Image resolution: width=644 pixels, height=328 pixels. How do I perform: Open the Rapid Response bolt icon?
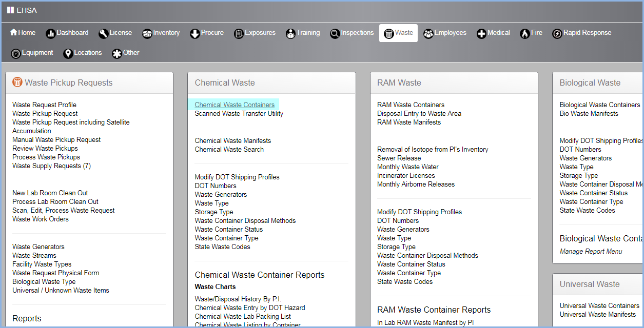(557, 33)
